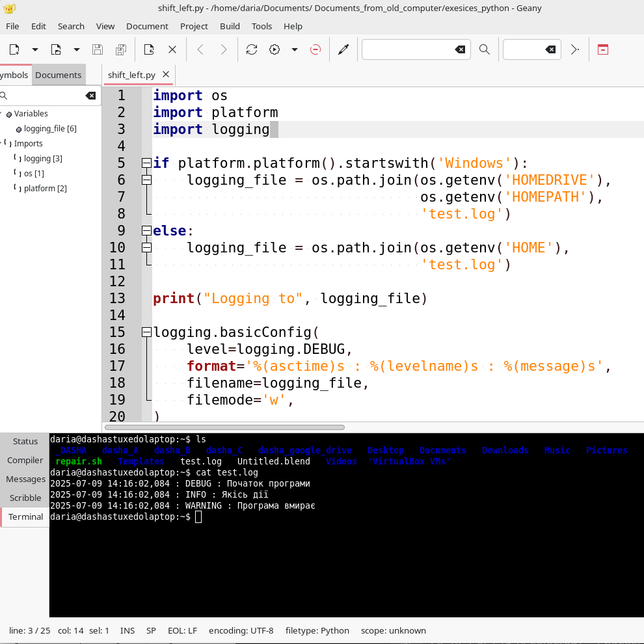
Task: Navigate forward to next location
Action: coord(223,49)
